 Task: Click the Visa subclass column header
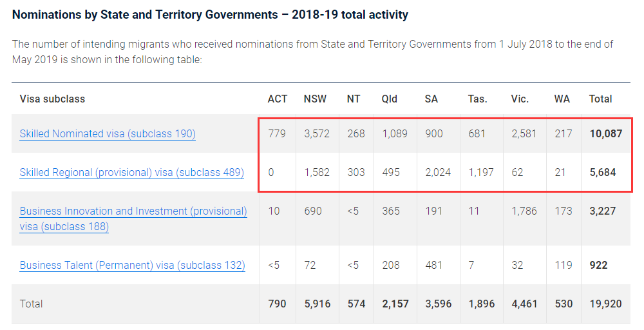point(52,99)
